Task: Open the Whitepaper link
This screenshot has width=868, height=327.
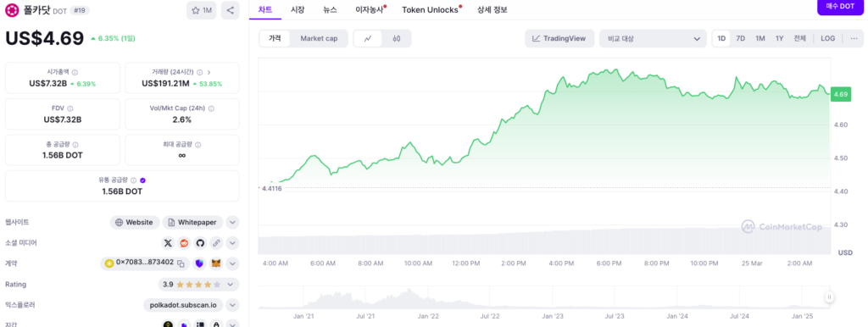Action: 192,223
